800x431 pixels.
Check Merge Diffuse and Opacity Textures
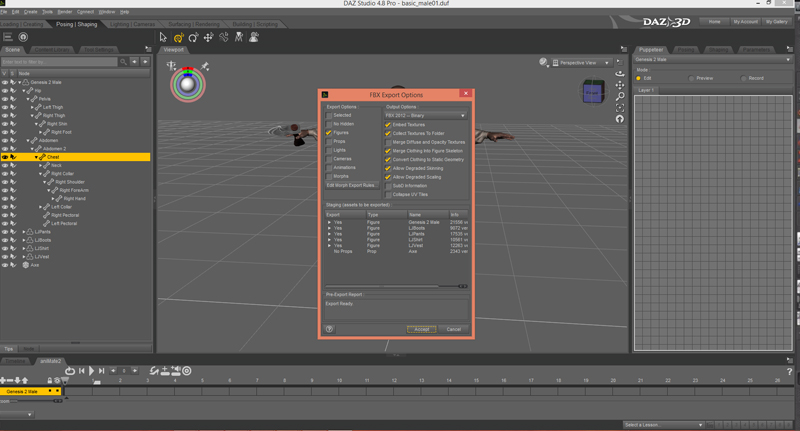388,142
